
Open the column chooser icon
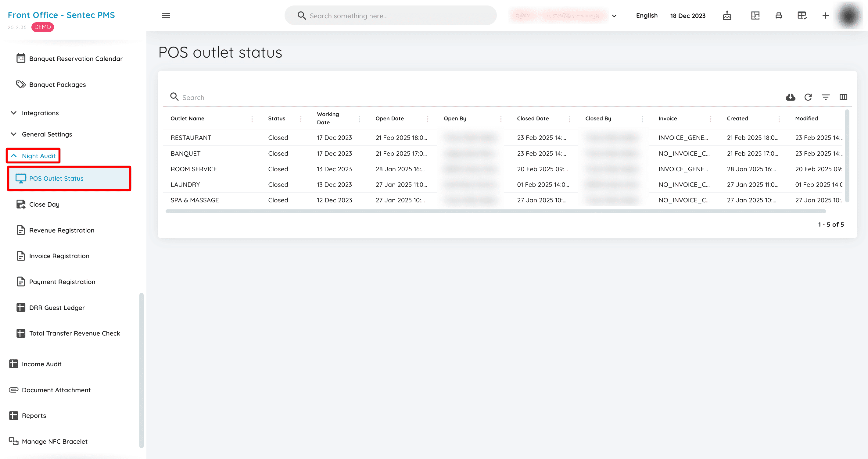click(843, 97)
